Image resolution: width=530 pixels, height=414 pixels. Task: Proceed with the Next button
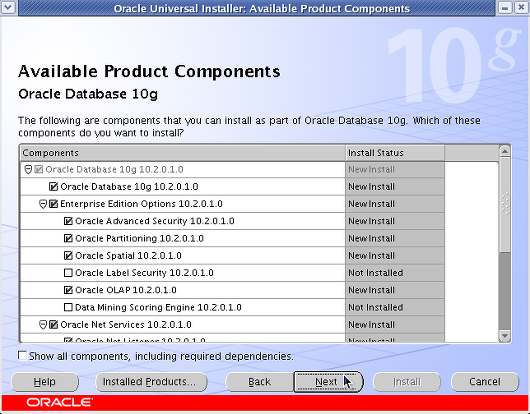pyautogui.click(x=328, y=382)
